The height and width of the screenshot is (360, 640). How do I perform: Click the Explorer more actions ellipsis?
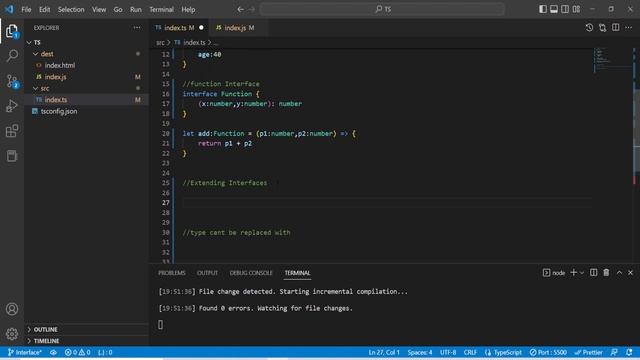click(137, 28)
